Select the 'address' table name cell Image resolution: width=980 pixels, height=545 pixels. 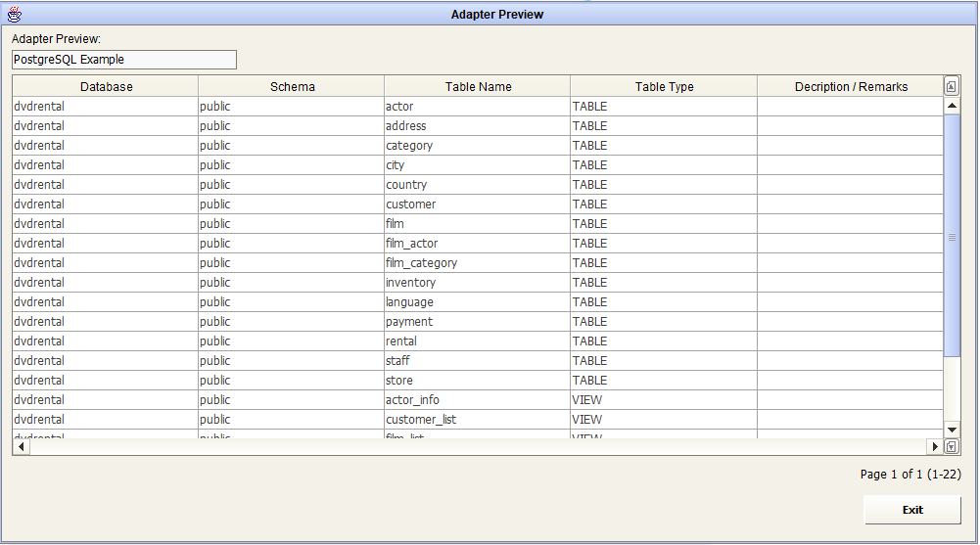(478, 125)
